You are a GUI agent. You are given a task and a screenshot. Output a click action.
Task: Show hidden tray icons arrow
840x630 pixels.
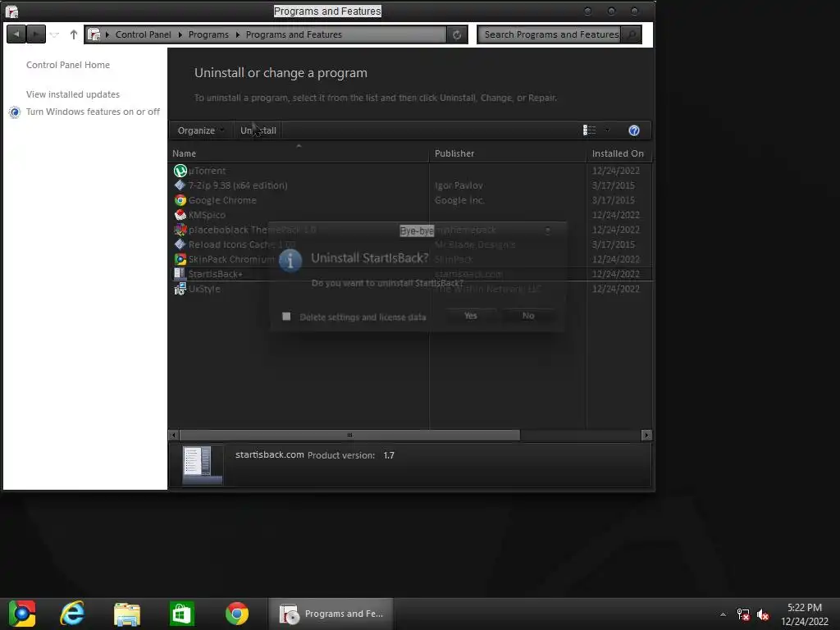pyautogui.click(x=724, y=614)
